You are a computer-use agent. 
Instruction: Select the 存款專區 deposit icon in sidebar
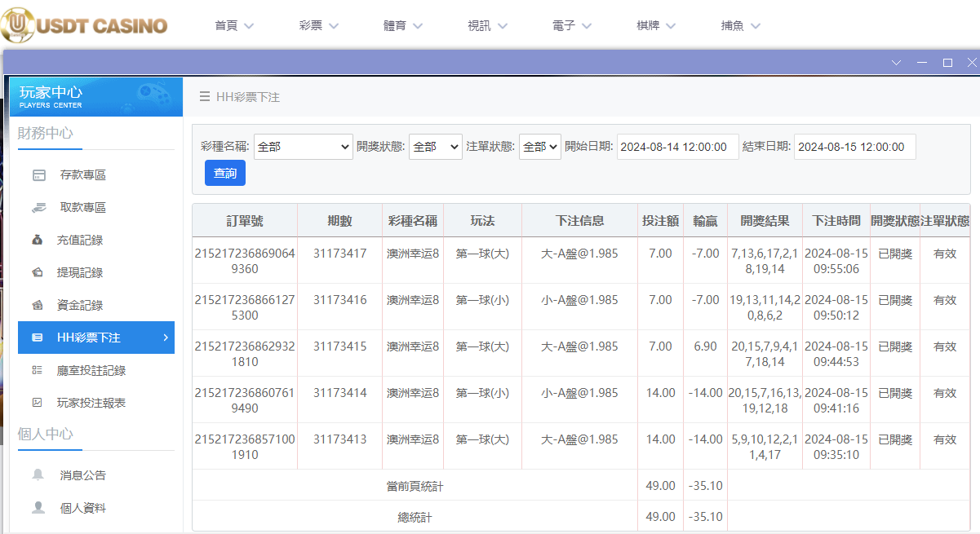click(x=40, y=174)
